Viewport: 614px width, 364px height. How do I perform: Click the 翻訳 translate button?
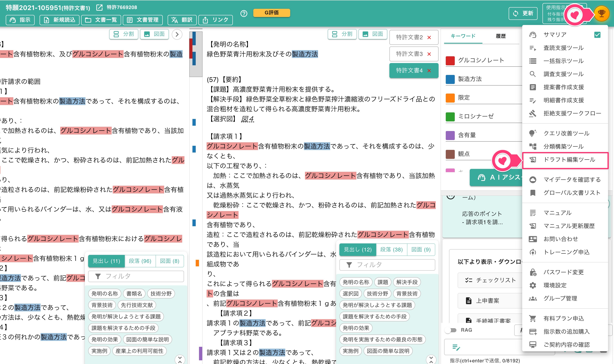(182, 20)
